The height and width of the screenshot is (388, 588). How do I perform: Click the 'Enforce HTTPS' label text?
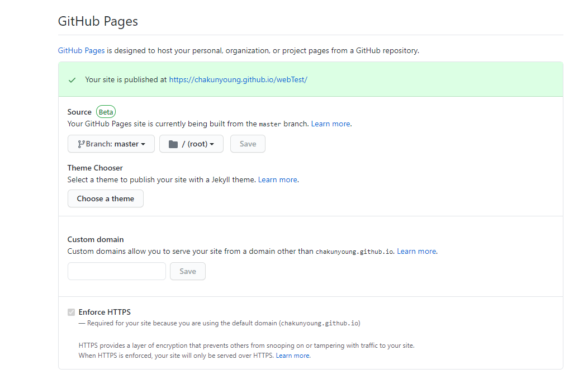(105, 312)
